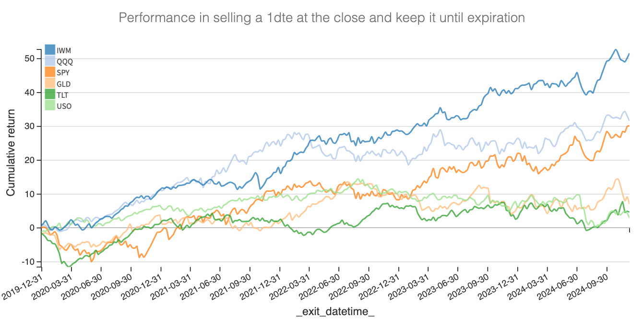Click the IWM blue legend swatch
644x329 pixels.
50,50
